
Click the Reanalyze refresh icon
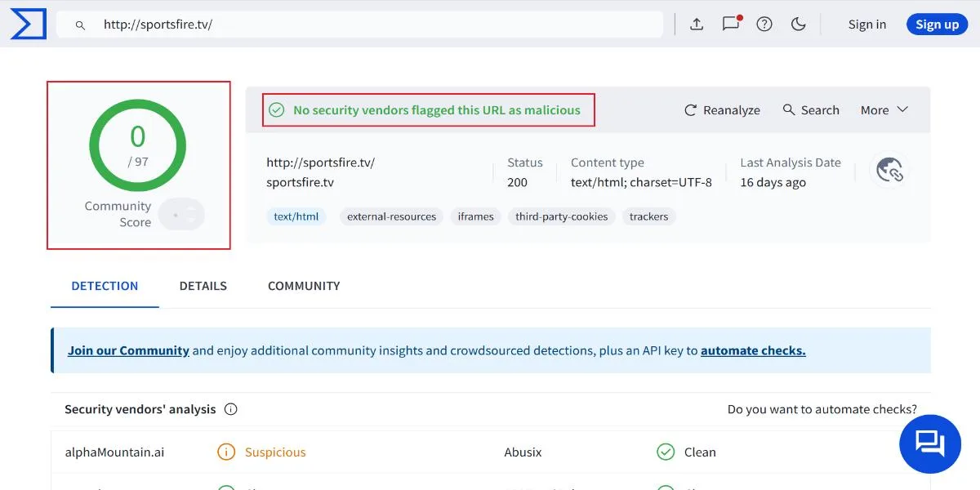pos(691,110)
